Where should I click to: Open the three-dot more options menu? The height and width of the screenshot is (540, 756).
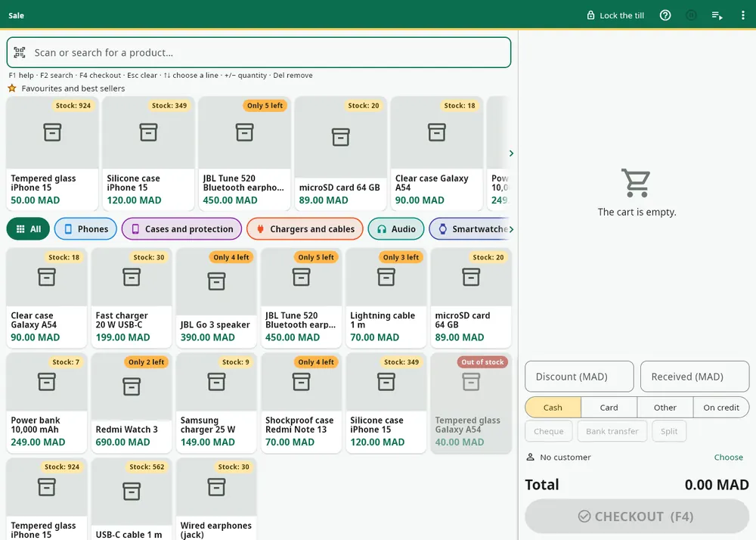point(742,15)
